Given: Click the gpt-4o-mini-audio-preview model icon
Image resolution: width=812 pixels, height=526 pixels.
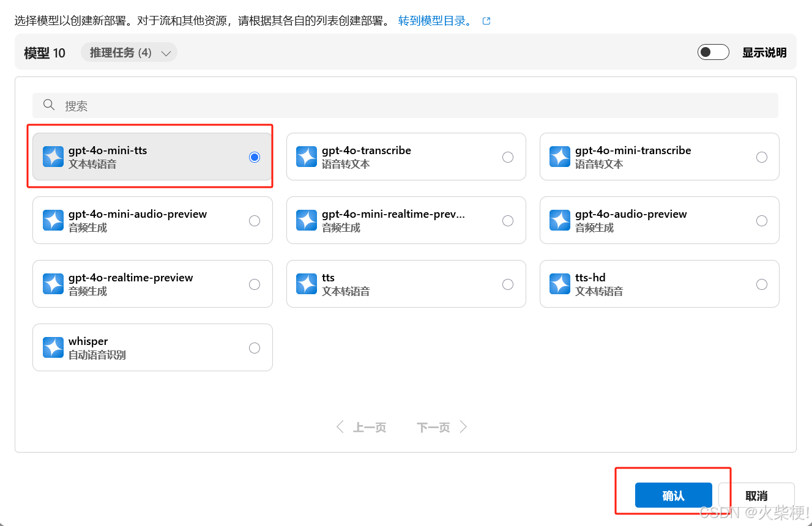Looking at the screenshot, I should [53, 220].
